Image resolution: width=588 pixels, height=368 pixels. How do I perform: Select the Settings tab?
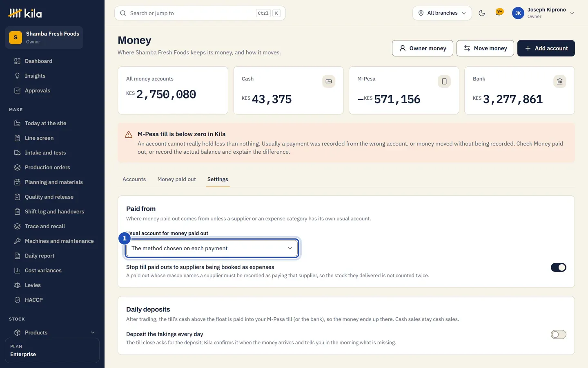(x=218, y=179)
